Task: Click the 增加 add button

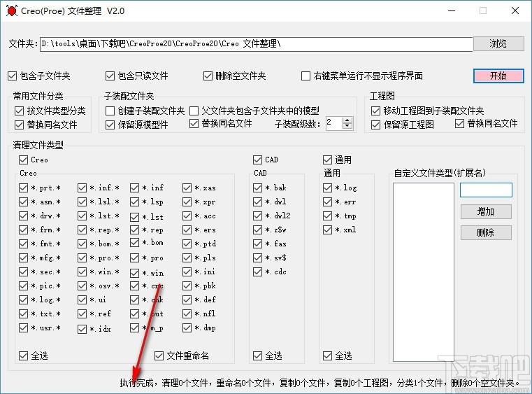Action: click(x=486, y=211)
